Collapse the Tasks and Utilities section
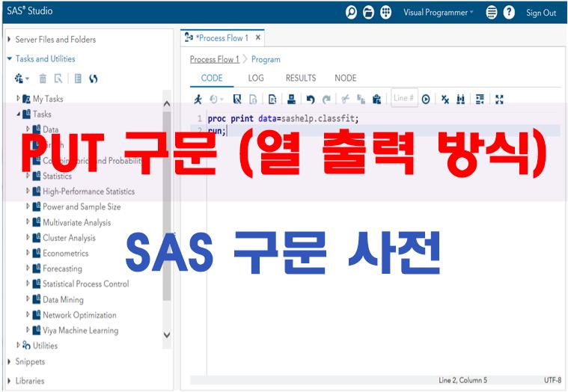Viewport: 568px width, 392px height. coord(10,58)
